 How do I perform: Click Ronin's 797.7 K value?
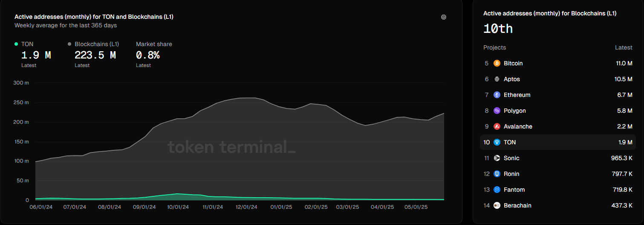click(622, 174)
